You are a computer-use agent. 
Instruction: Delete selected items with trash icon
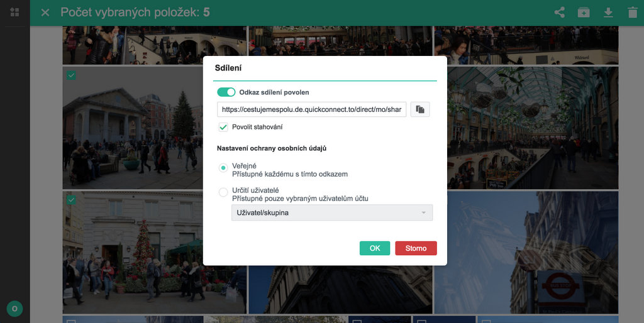[x=632, y=13]
